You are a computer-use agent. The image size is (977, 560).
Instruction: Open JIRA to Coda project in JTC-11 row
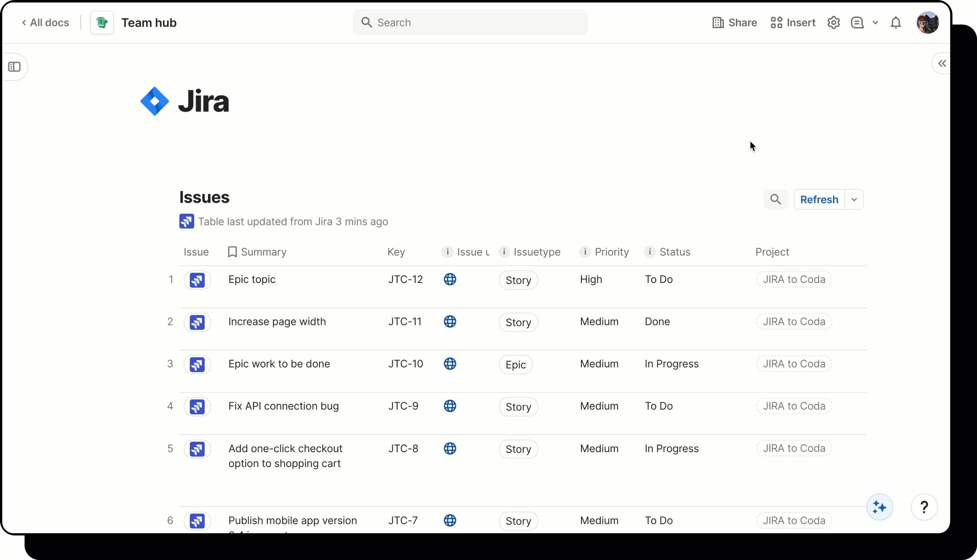click(x=794, y=322)
